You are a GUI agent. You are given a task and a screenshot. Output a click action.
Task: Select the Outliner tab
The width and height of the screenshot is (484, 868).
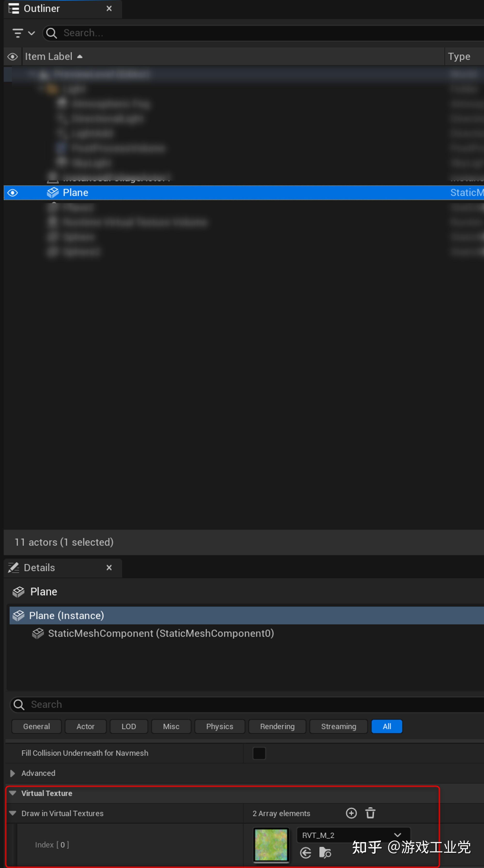[41, 8]
